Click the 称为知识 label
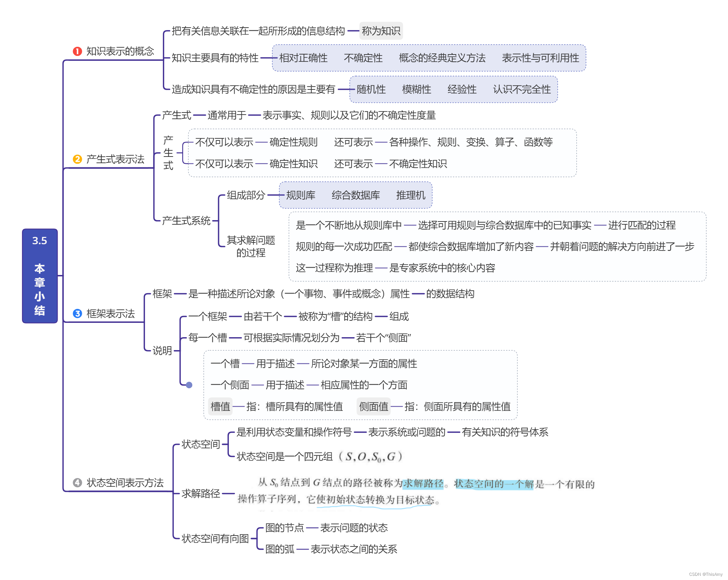This screenshot has height=580, width=728. 381,31
